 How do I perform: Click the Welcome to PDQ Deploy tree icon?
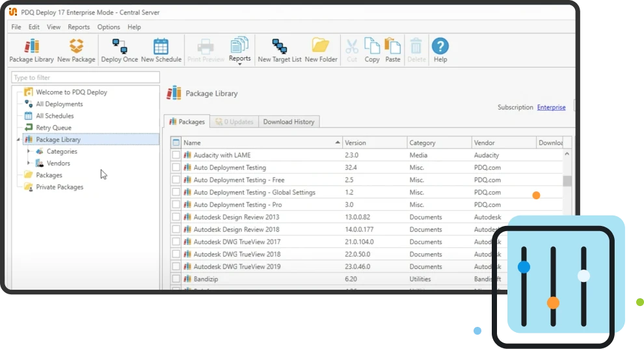coord(29,92)
